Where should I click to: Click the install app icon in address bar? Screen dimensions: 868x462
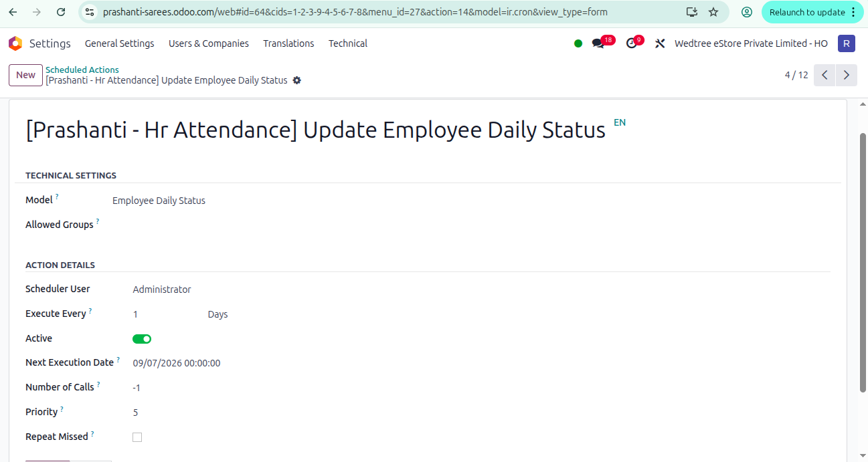click(x=692, y=12)
